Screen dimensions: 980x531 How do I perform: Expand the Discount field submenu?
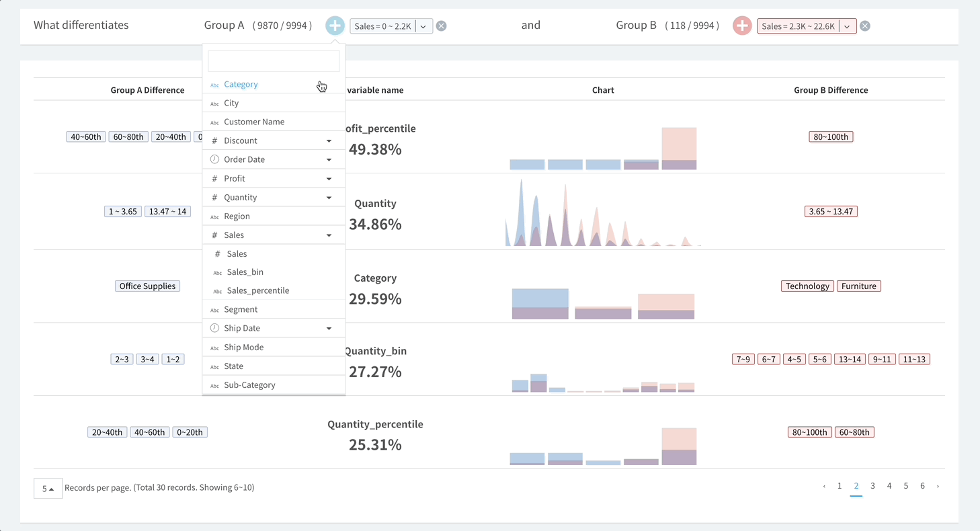(x=329, y=141)
